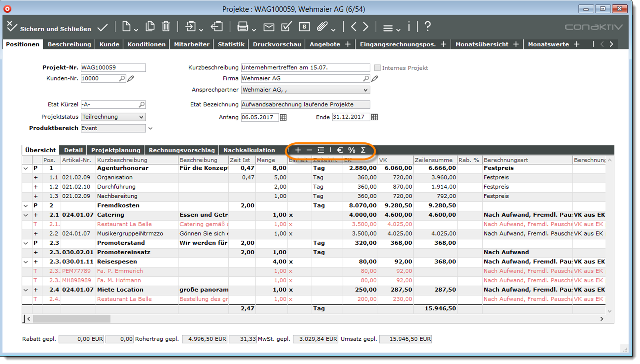640x364 pixels.
Task: Click the duplicate record icon
Action: click(x=150, y=27)
